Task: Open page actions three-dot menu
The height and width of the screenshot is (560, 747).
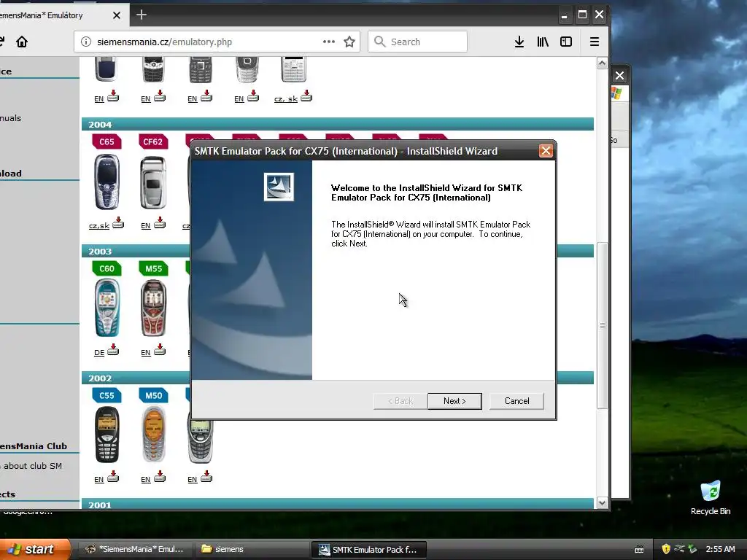Action: [329, 42]
